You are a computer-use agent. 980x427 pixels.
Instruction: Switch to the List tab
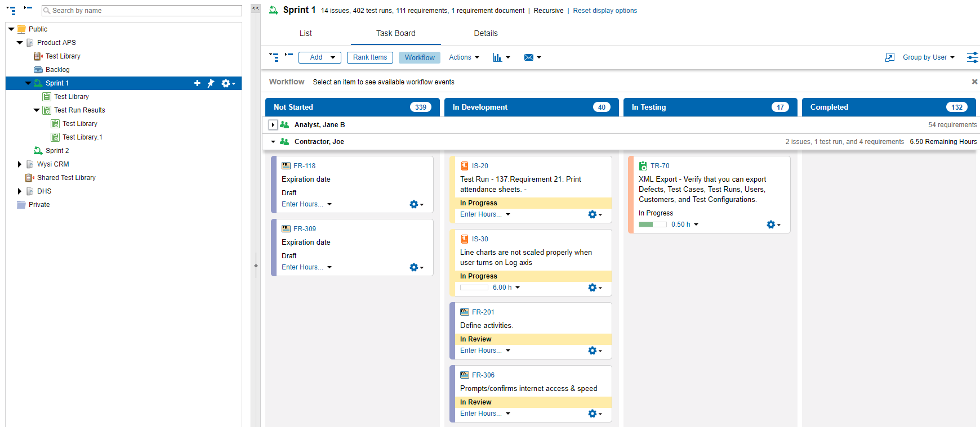(306, 33)
